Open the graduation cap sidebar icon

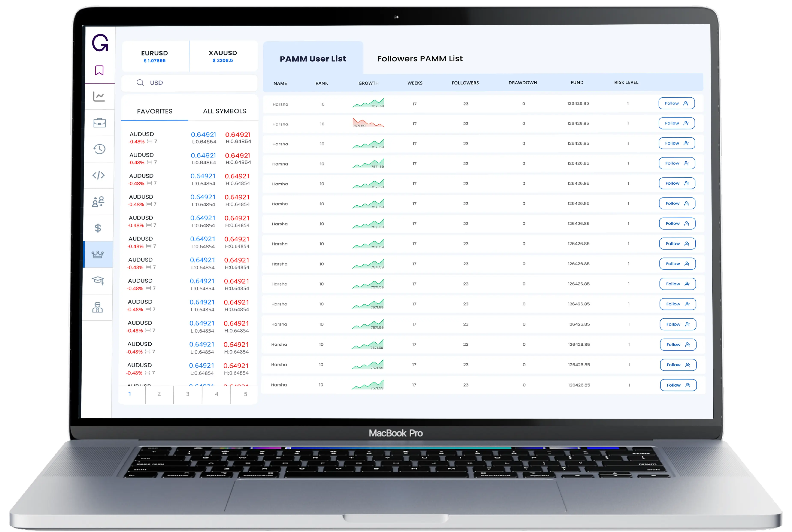(x=98, y=281)
